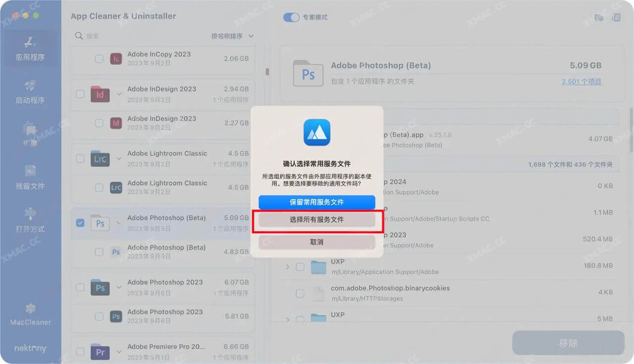Expand the UXP folder row
Viewport: 634px width, 364px height.
(x=288, y=266)
